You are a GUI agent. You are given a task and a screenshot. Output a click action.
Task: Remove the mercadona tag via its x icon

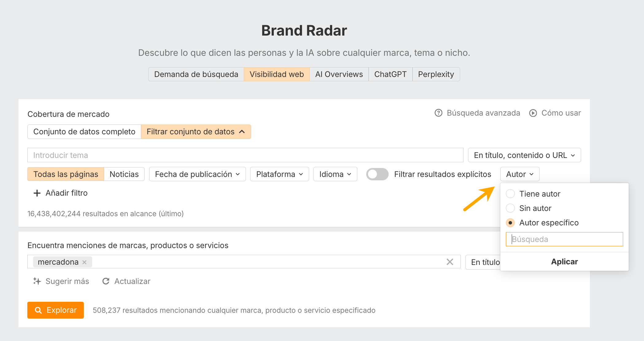tap(85, 262)
